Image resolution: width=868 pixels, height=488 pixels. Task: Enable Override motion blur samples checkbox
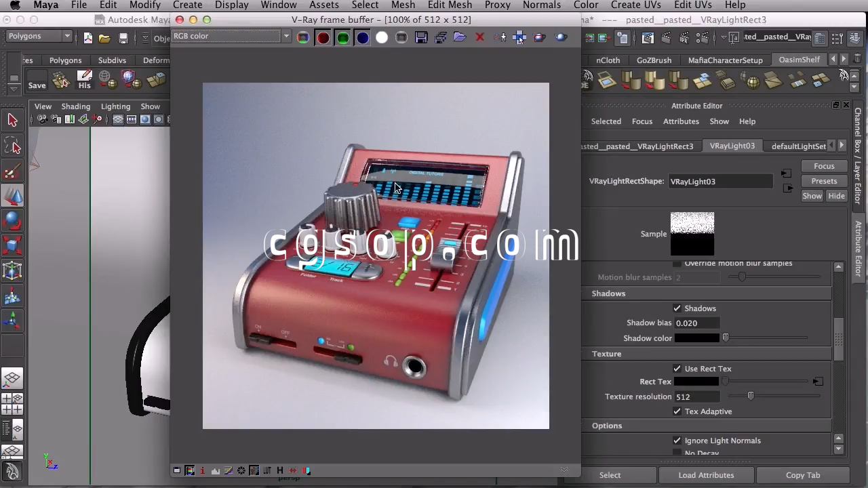point(677,263)
